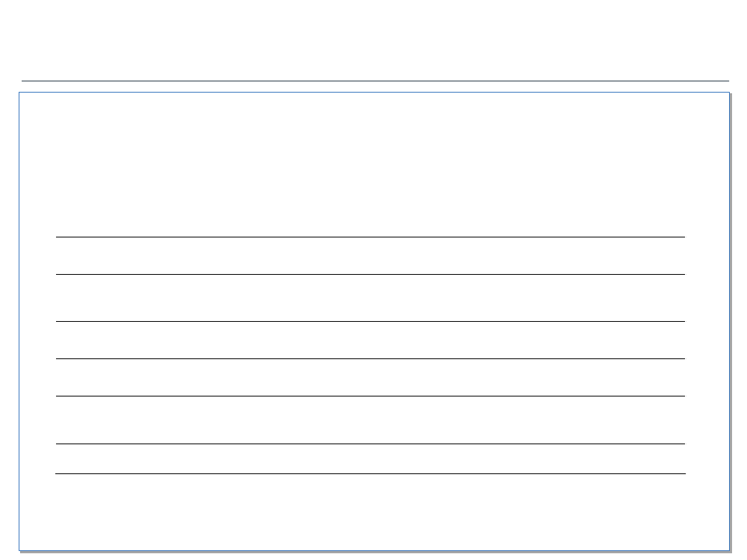Click the blue left border of the box
Image resolution: width=747 pixels, height=560 pixels.
(19, 321)
